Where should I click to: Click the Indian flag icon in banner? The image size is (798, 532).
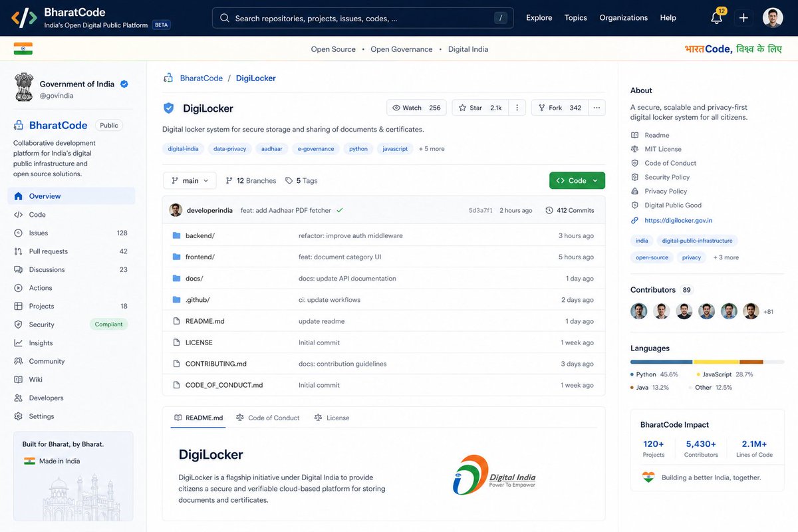click(23, 49)
